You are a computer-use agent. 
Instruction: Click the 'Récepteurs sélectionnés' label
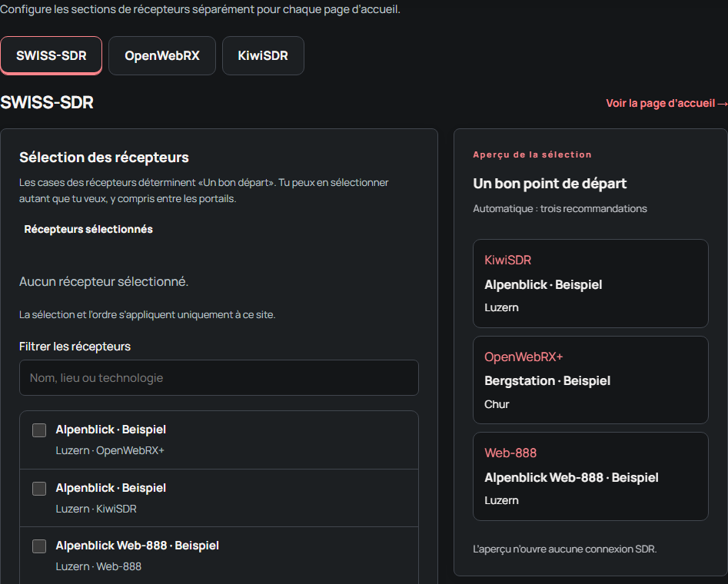pos(88,229)
